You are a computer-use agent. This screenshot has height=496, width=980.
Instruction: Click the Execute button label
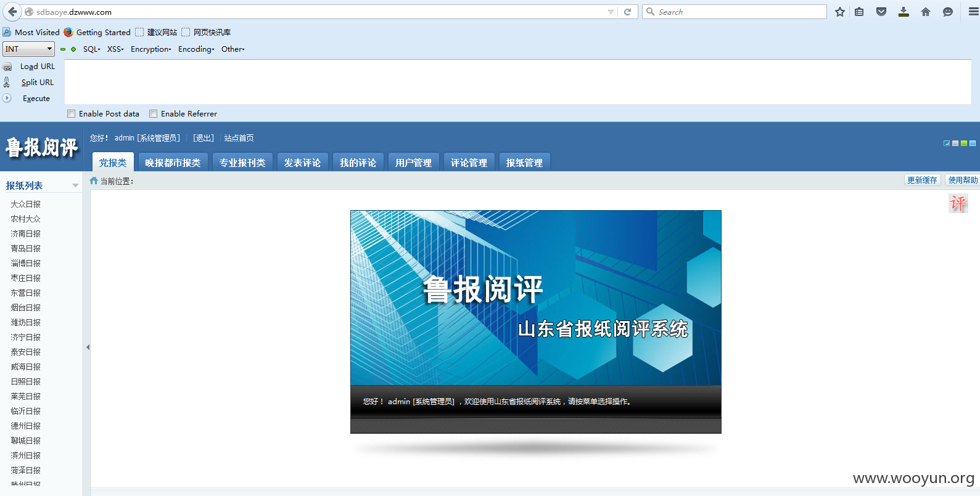(x=36, y=99)
